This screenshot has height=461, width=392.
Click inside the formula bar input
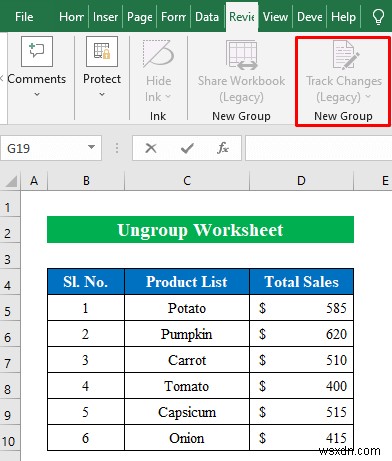tap(318, 148)
